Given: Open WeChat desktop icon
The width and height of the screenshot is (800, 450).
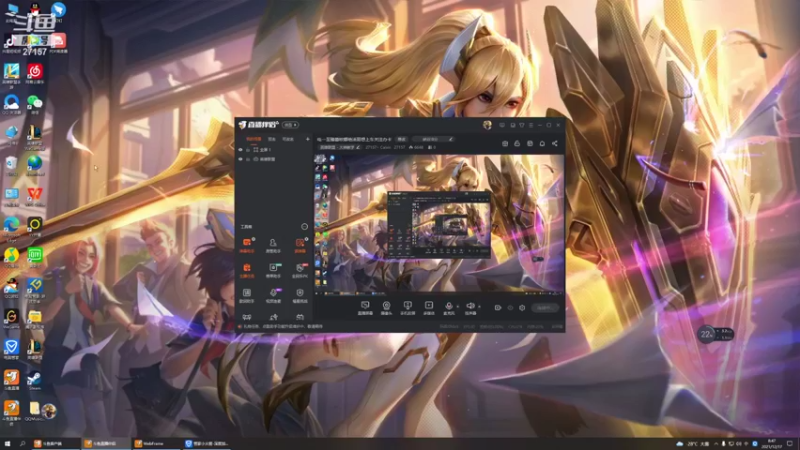Looking at the screenshot, I should tap(35, 104).
